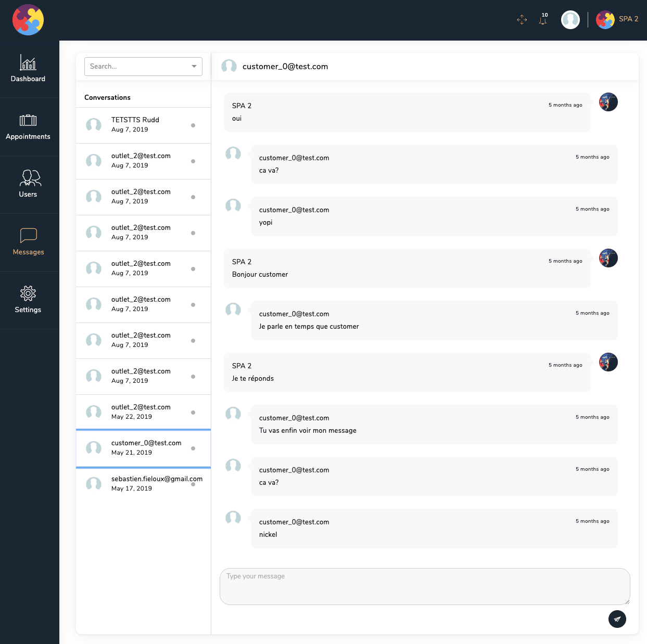Send the message with paper plane button
This screenshot has height=644, width=647.
tap(617, 619)
